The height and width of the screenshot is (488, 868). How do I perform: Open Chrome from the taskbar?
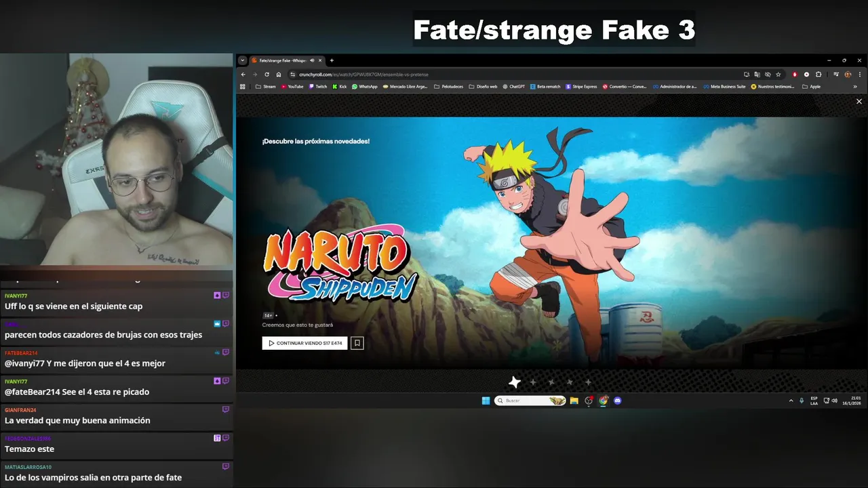click(x=604, y=401)
